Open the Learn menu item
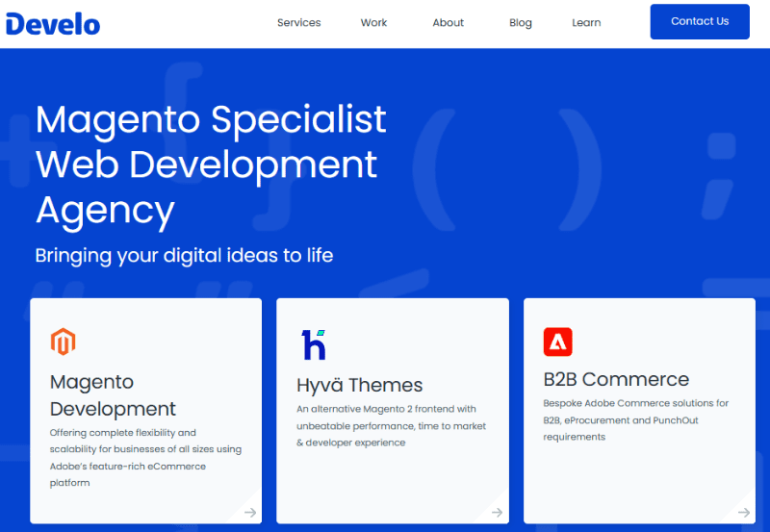The width and height of the screenshot is (770, 532). (586, 22)
